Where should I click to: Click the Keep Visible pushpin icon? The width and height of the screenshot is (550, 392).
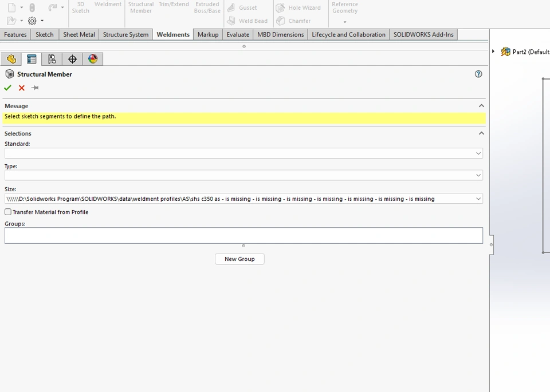tap(35, 88)
